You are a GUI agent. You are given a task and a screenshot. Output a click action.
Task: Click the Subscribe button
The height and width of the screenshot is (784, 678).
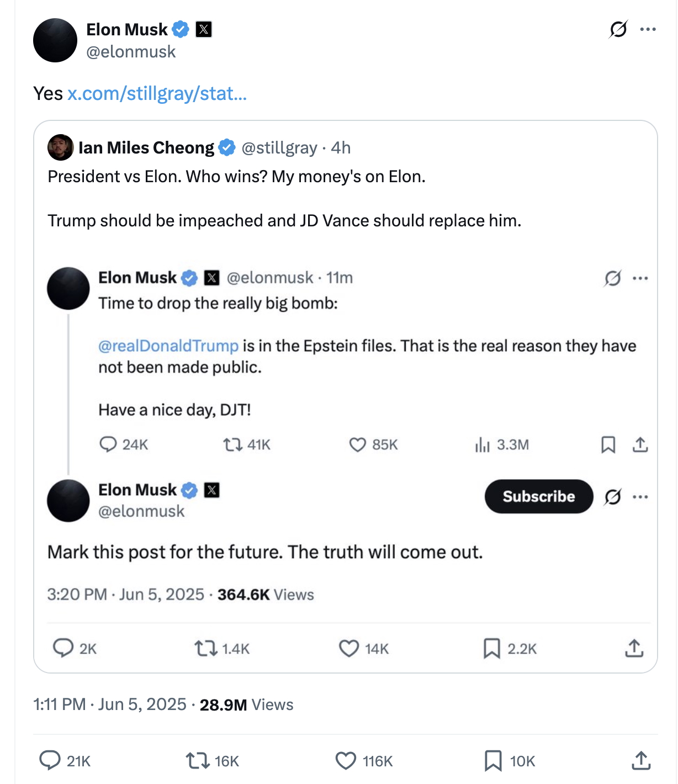click(x=538, y=496)
